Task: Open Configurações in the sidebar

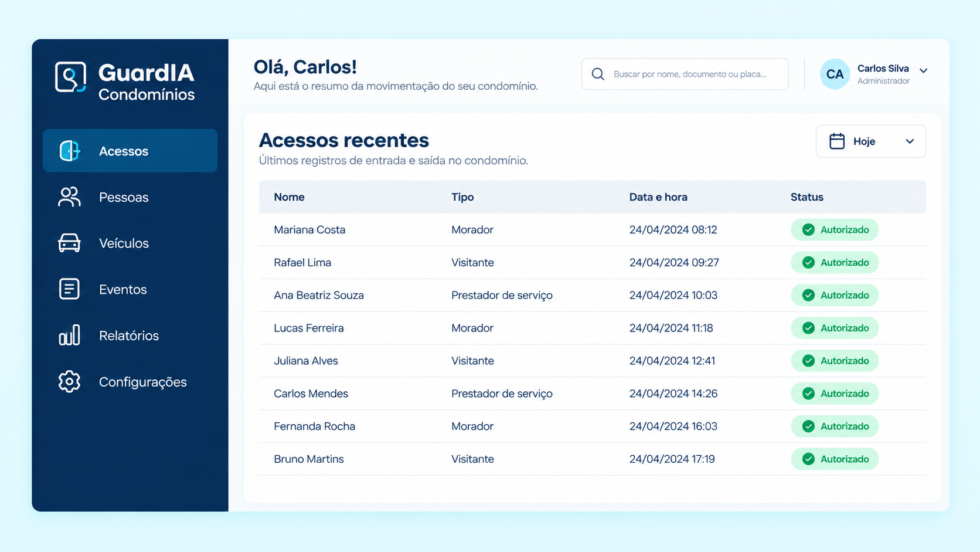Action: pos(130,382)
